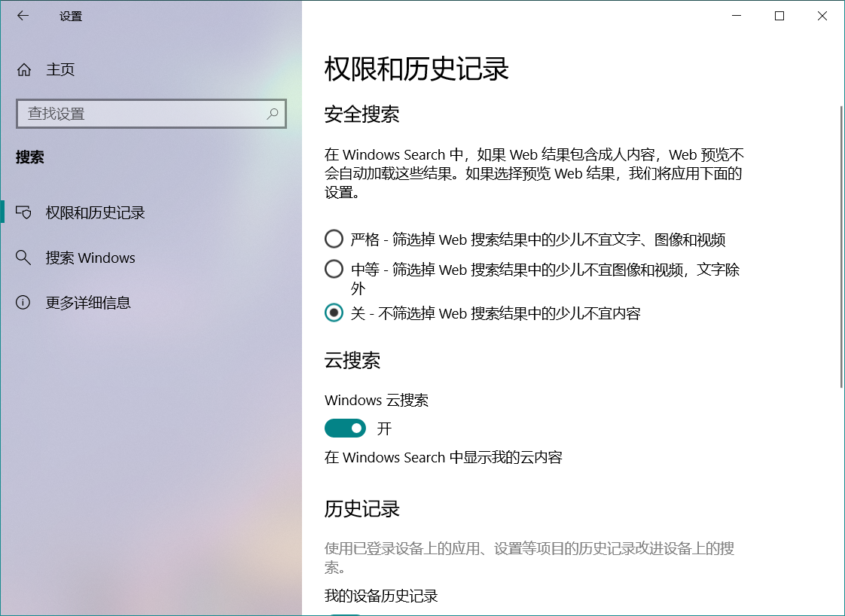Click the 云搜索 section heading
The image size is (845, 616).
click(x=352, y=361)
